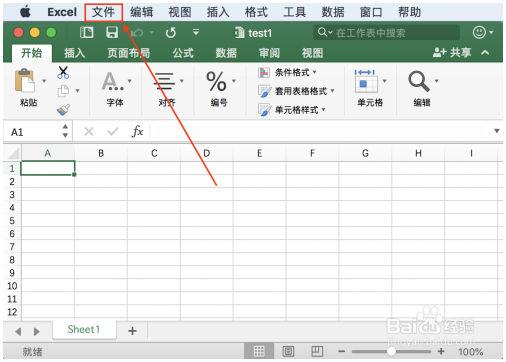Switch to the 开始 ribbon tab
The height and width of the screenshot is (362, 506).
click(32, 53)
